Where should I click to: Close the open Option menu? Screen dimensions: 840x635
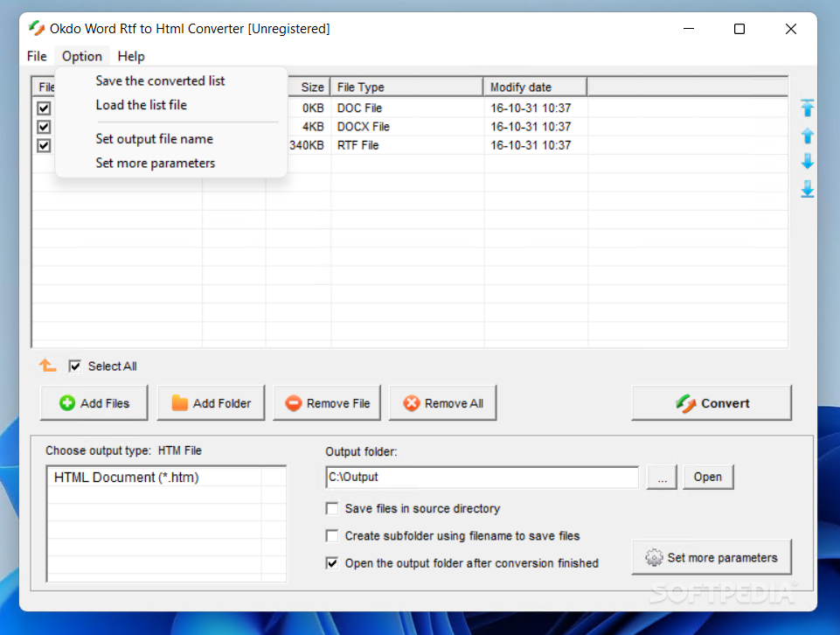[x=82, y=56]
